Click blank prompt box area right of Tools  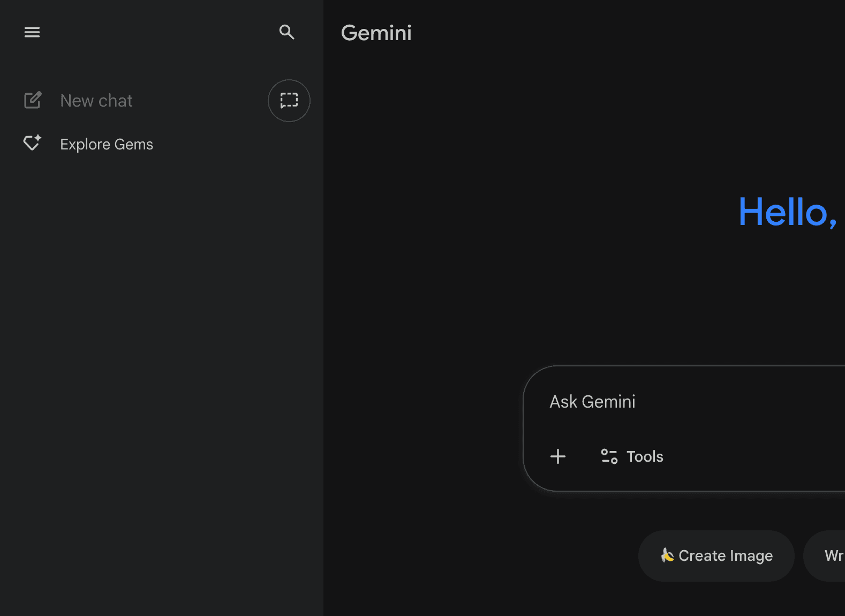point(760,456)
